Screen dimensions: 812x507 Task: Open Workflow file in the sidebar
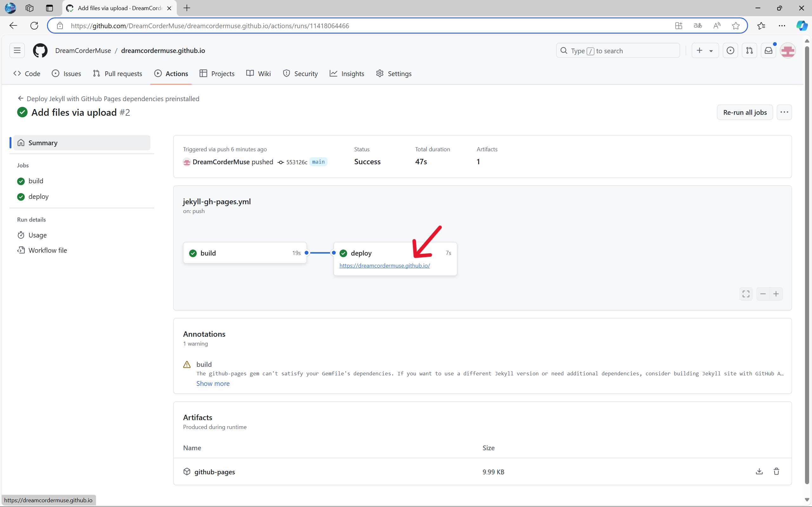(42, 250)
